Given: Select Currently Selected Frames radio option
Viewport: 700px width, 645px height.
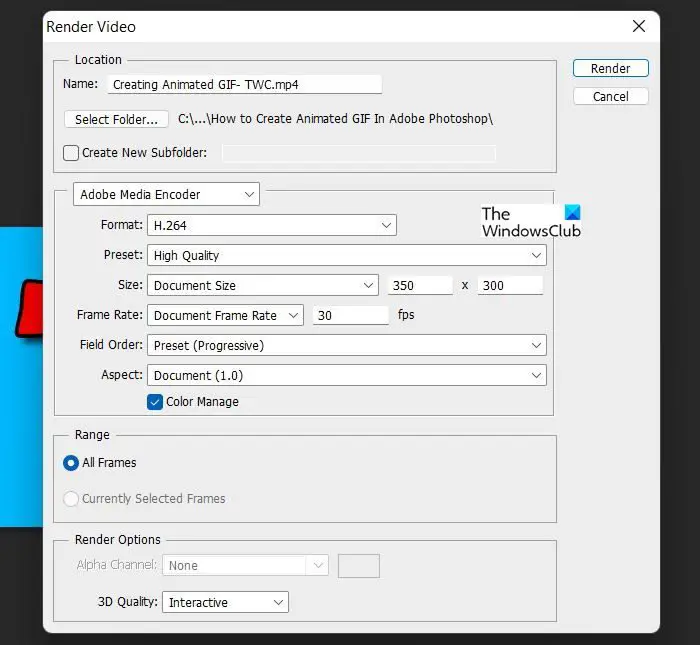Looking at the screenshot, I should 71,499.
